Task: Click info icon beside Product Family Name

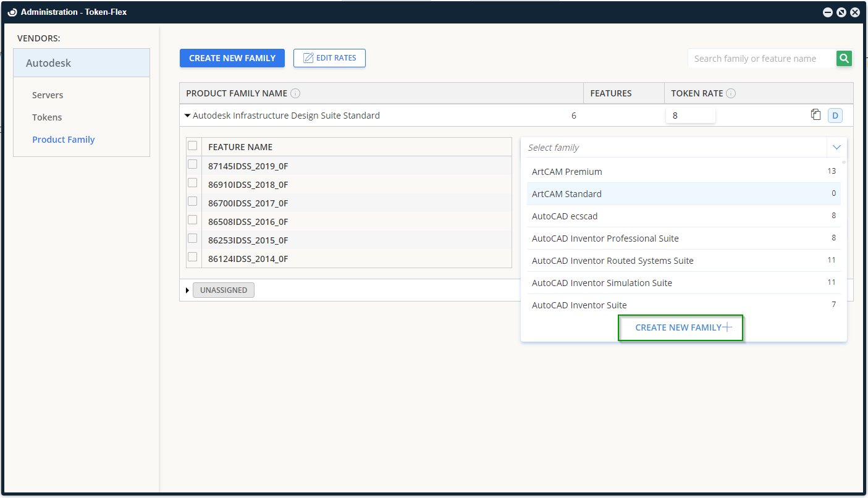Action: coord(295,94)
